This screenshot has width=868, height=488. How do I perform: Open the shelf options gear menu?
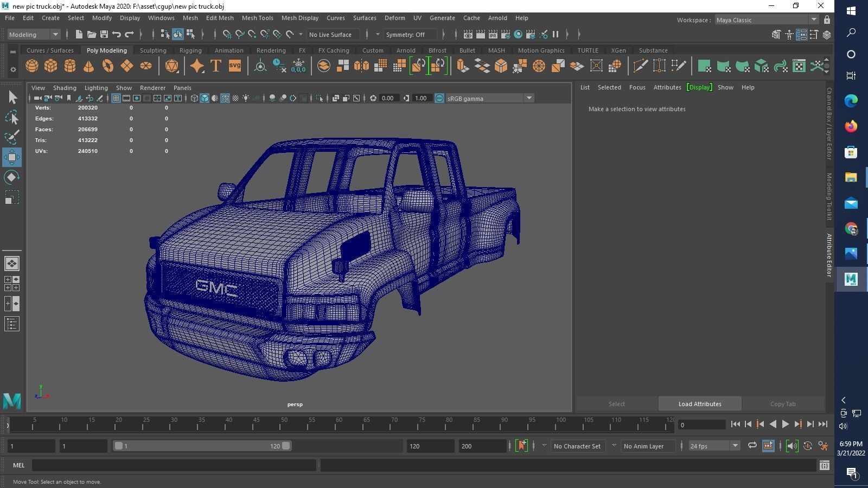[x=13, y=69]
